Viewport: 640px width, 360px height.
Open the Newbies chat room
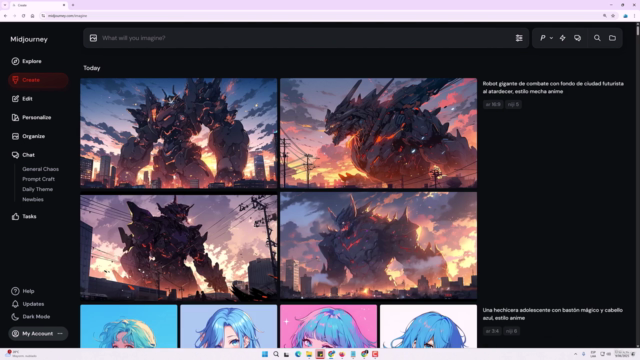[33, 200]
